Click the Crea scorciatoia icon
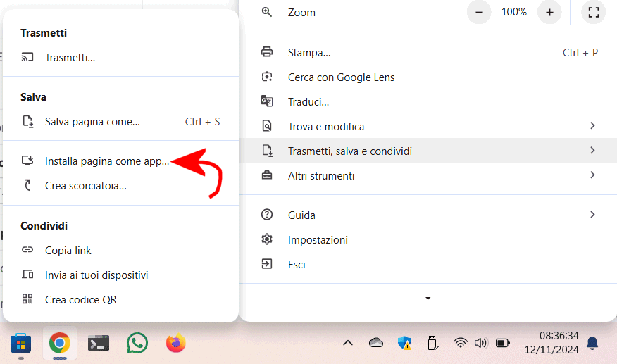Viewport: 617px width, 364px height. click(27, 185)
